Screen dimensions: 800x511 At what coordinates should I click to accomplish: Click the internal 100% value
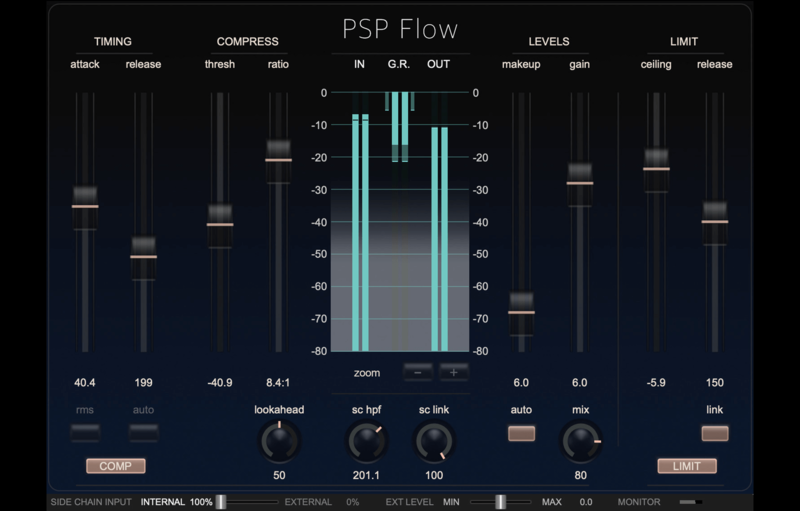(201, 502)
